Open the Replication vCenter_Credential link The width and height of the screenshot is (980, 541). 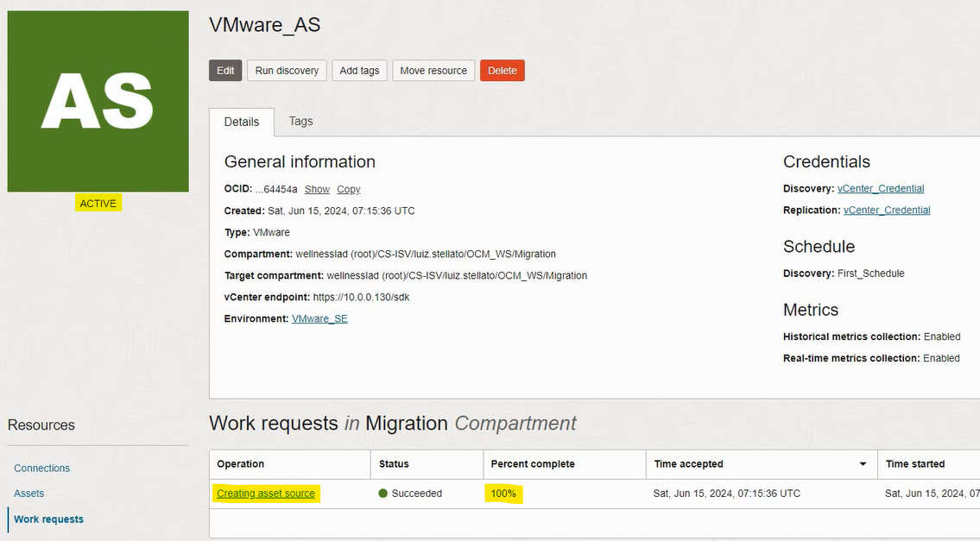click(x=887, y=210)
